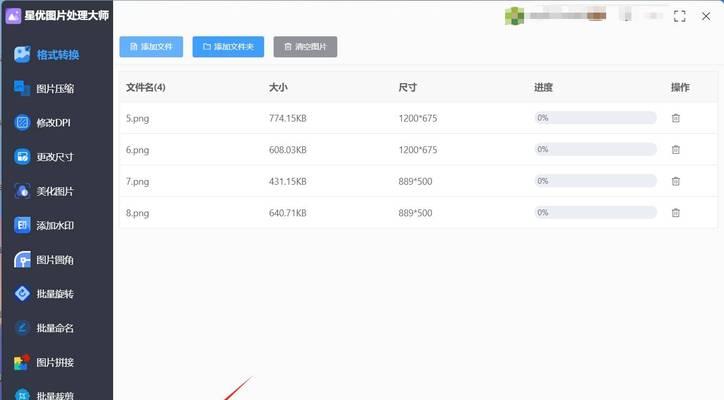Click the 进度 column header
Viewport: 724px width, 400px height.
(543, 87)
